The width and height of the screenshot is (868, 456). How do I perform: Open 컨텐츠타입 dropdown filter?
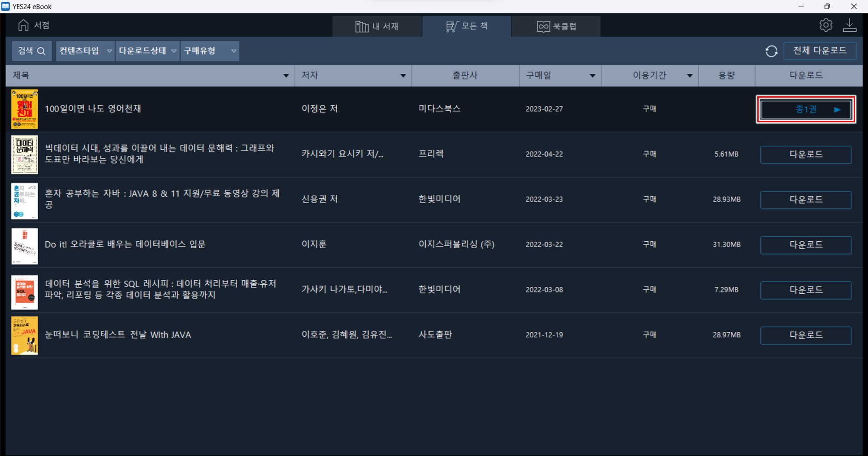pos(85,51)
